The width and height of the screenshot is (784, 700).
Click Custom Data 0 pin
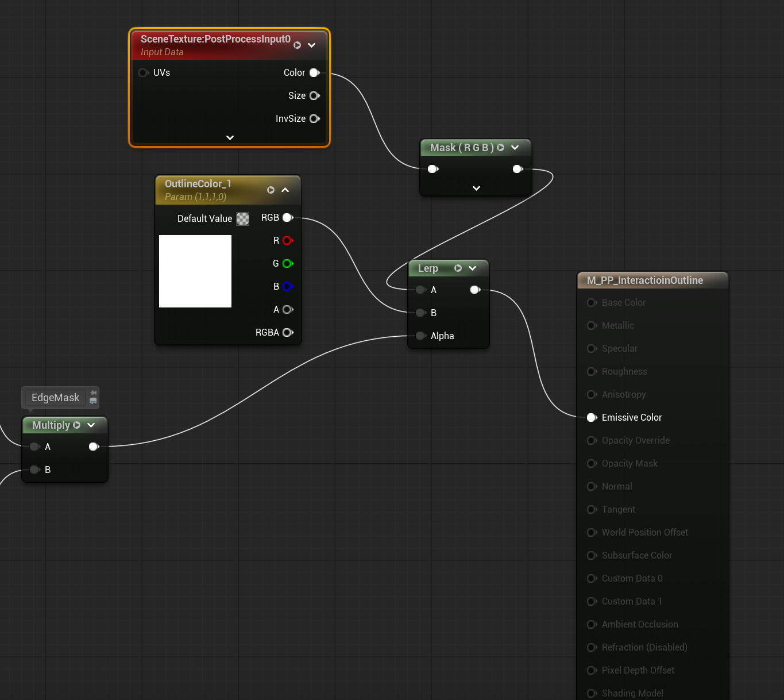point(592,578)
